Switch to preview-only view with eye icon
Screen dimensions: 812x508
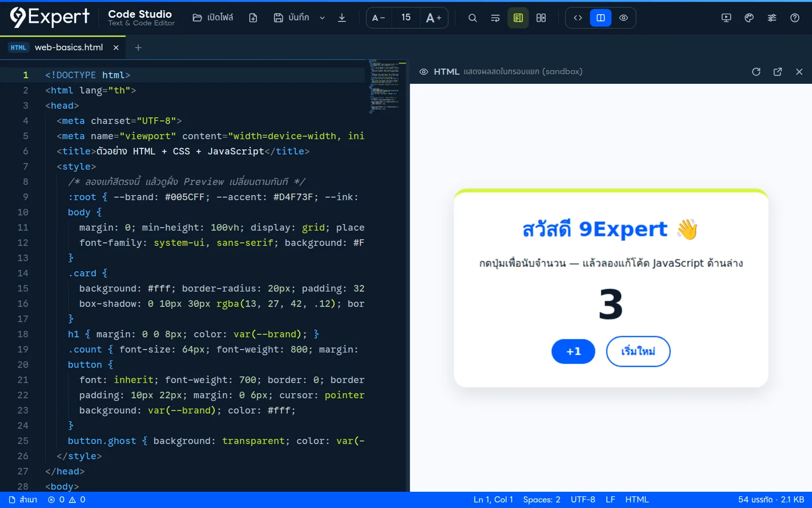pyautogui.click(x=624, y=18)
